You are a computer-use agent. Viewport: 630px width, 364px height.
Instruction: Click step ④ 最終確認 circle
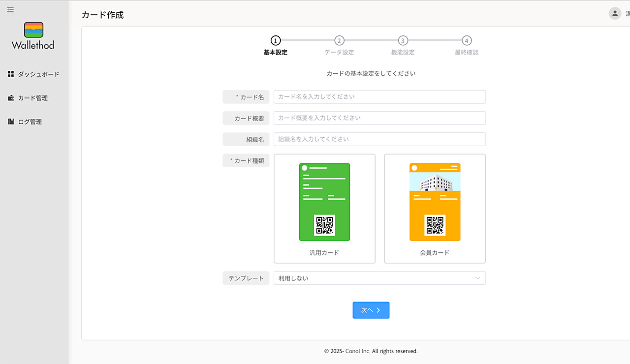(467, 42)
